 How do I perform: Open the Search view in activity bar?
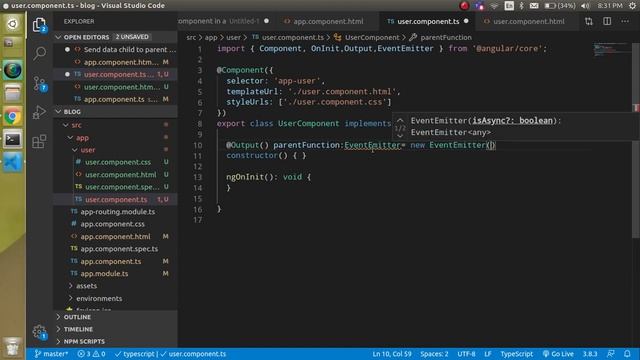pos(39,53)
